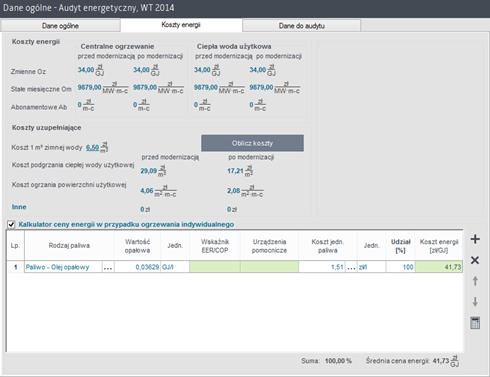Open fuel unit cost ellipsis next to 1,51
The width and height of the screenshot is (490, 377).
click(x=351, y=267)
